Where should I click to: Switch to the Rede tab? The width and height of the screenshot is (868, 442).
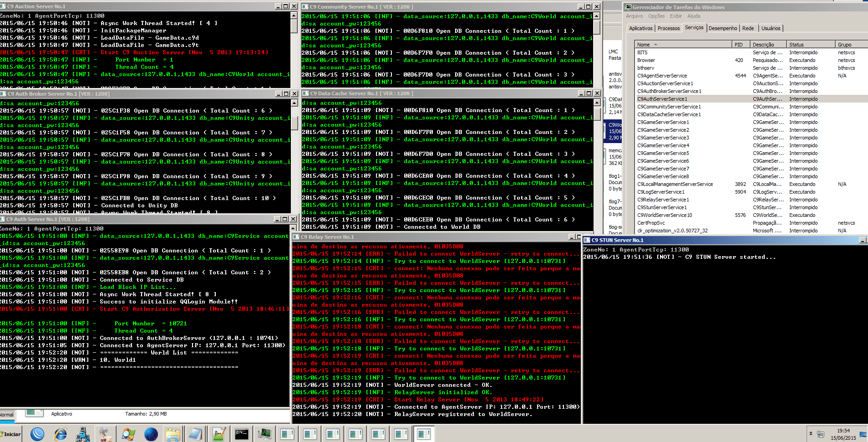pyautogui.click(x=748, y=28)
